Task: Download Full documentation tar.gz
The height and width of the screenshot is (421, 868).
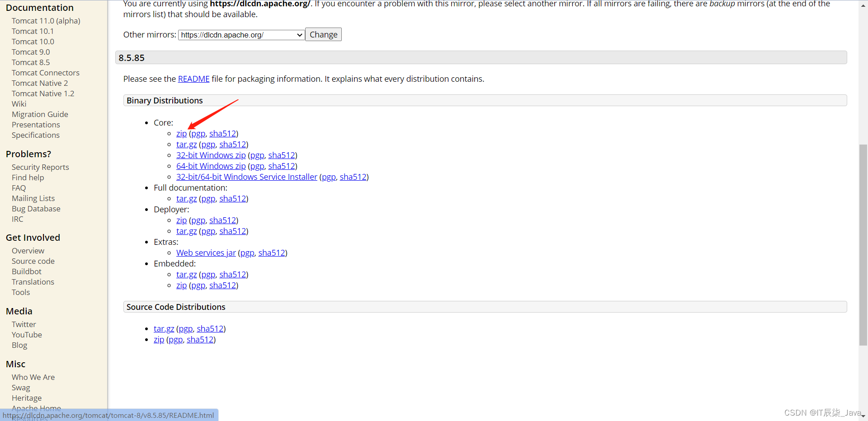Action: tap(186, 199)
